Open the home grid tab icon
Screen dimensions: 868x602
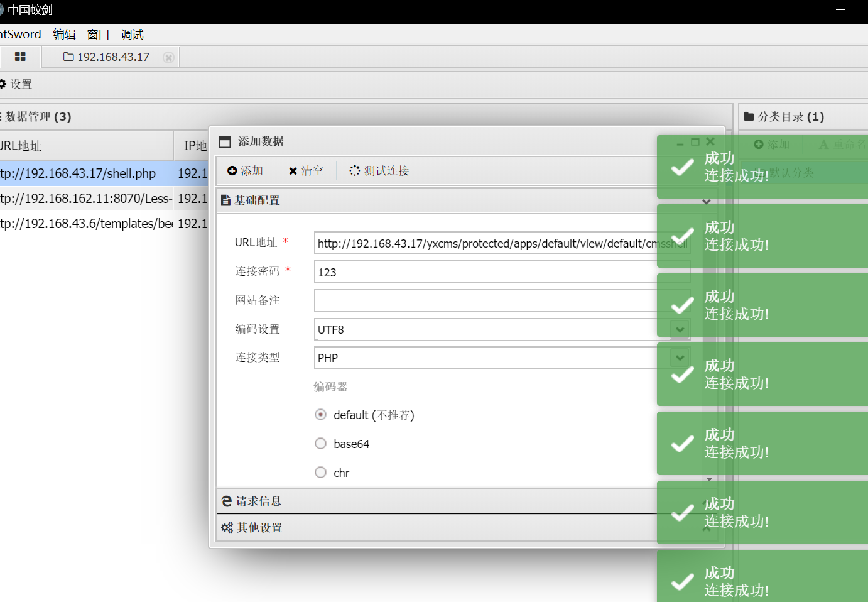[20, 57]
